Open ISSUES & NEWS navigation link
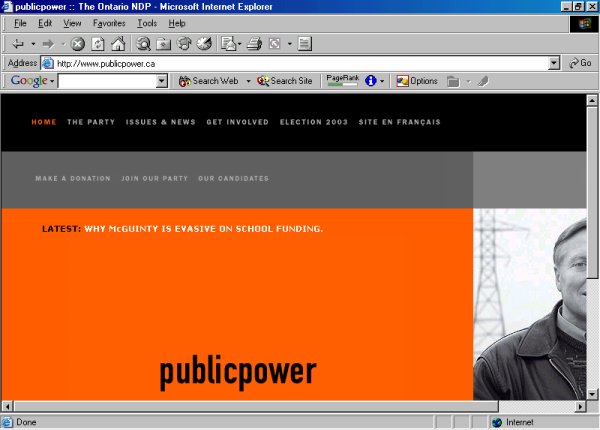This screenshot has height=430, width=600. tap(161, 122)
